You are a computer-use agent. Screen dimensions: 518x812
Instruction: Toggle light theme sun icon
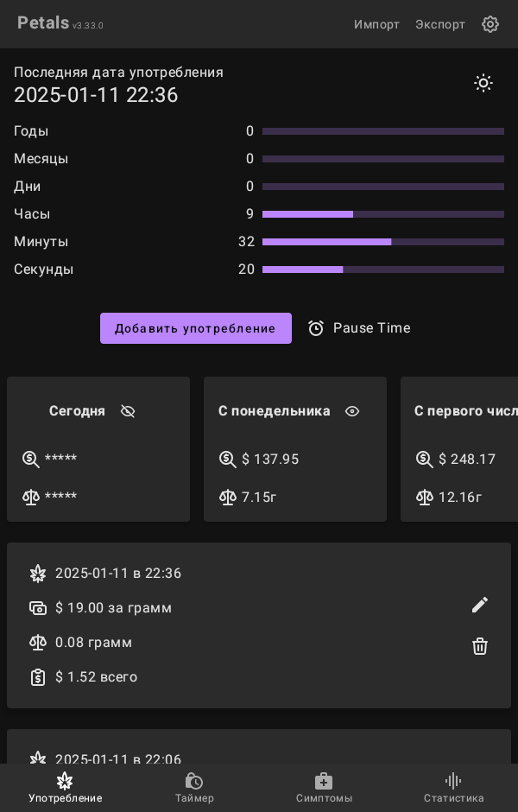click(x=483, y=83)
